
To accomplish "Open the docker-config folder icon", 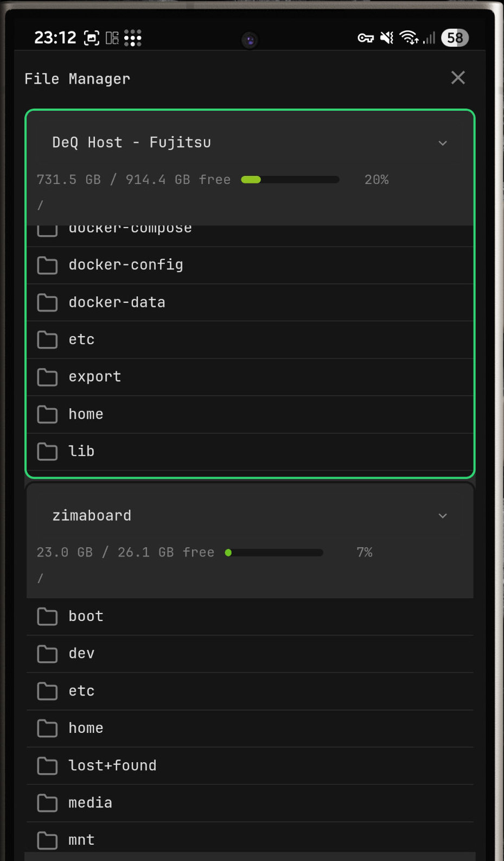I will (x=47, y=265).
